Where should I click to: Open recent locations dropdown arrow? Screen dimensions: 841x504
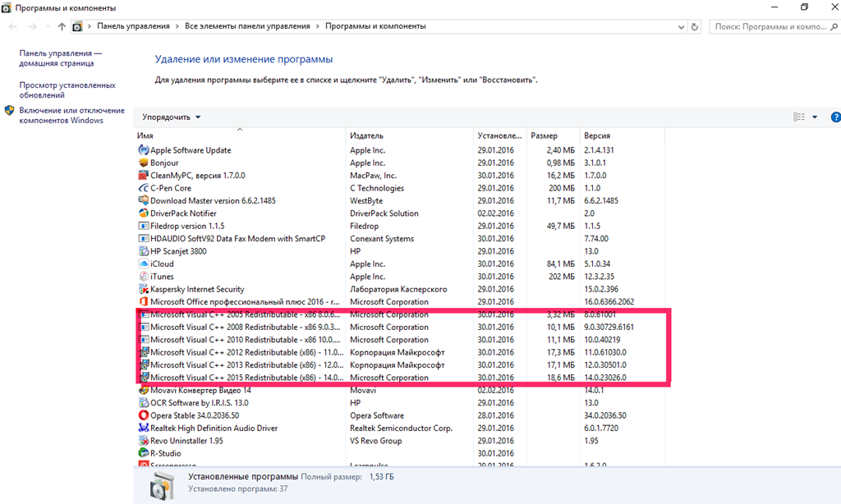[48, 26]
